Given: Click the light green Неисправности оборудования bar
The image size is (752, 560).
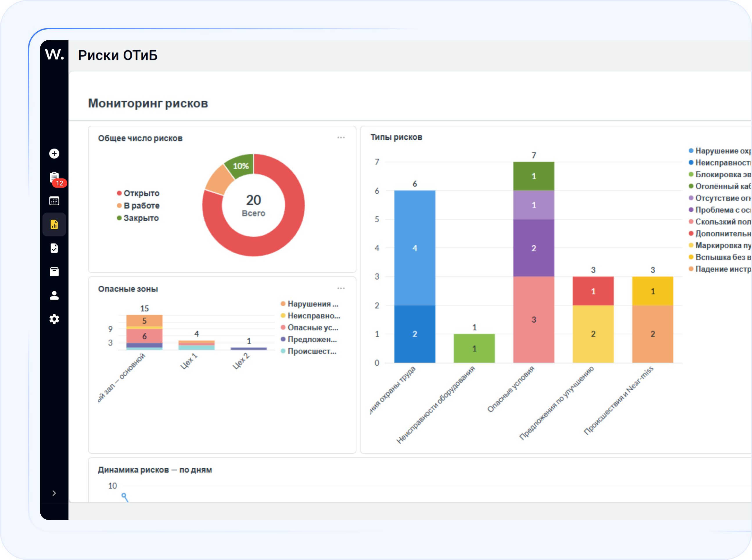Looking at the screenshot, I should 474,348.
